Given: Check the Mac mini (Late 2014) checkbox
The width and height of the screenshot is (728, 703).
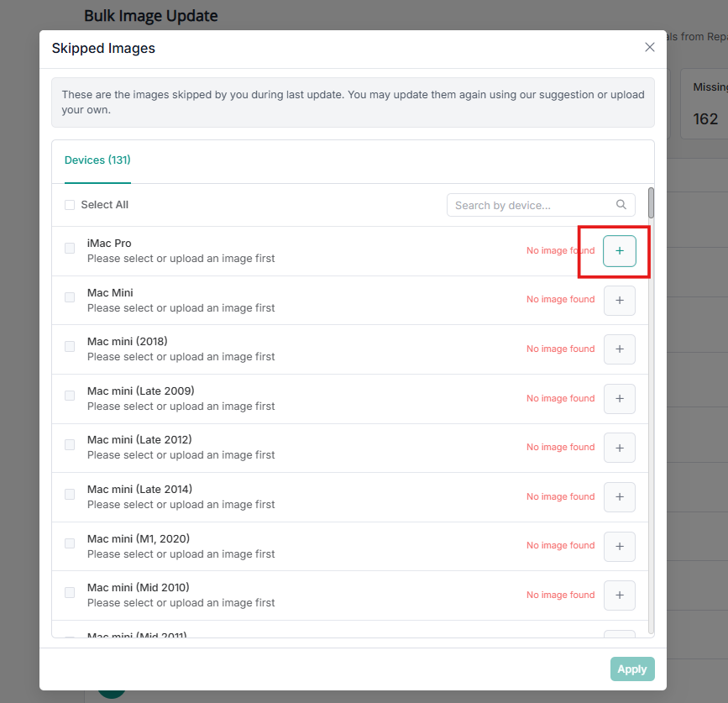Looking at the screenshot, I should (x=70, y=496).
